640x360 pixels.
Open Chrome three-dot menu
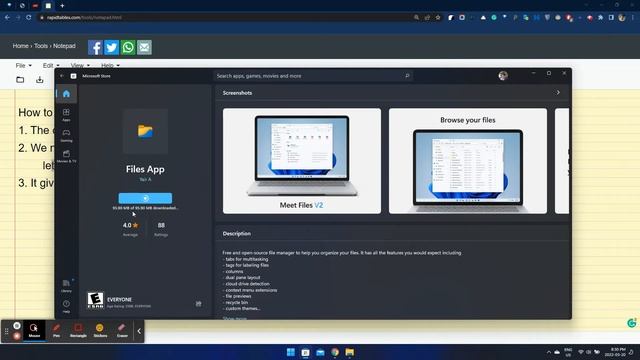[x=633, y=18]
